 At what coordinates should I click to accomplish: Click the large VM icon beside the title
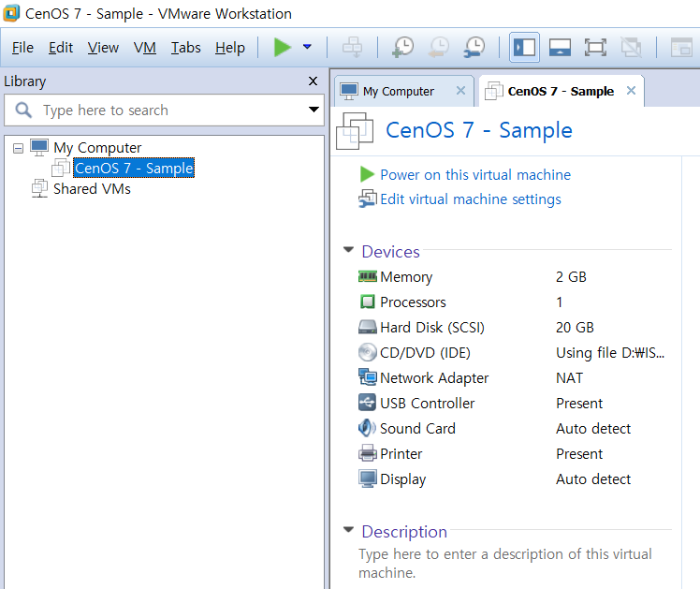[x=355, y=131]
